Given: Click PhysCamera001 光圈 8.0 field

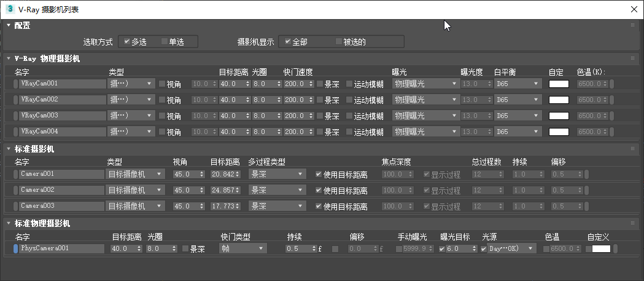Looking at the screenshot, I should (x=158, y=248).
